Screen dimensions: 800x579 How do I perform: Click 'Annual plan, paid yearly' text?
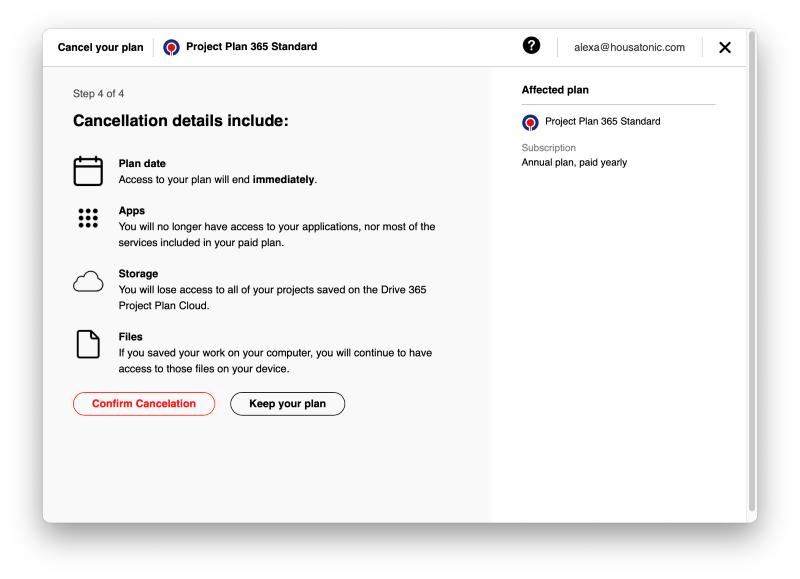coord(574,163)
